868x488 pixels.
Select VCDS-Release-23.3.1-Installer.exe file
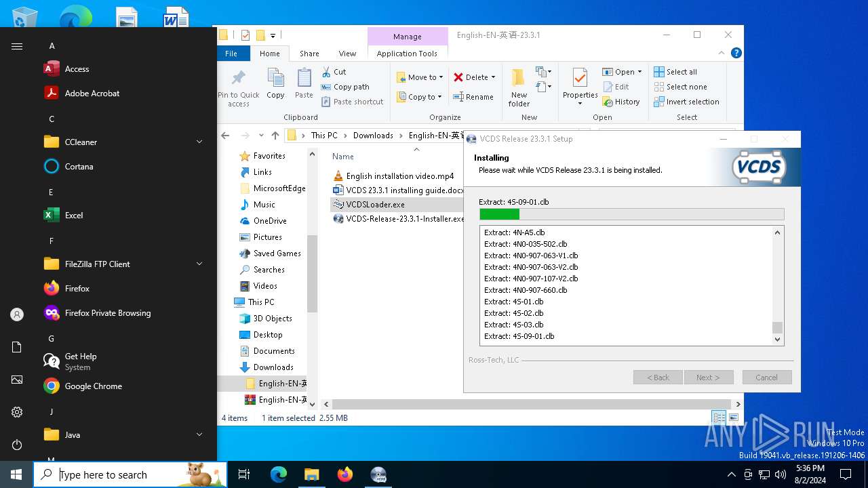[x=398, y=219]
